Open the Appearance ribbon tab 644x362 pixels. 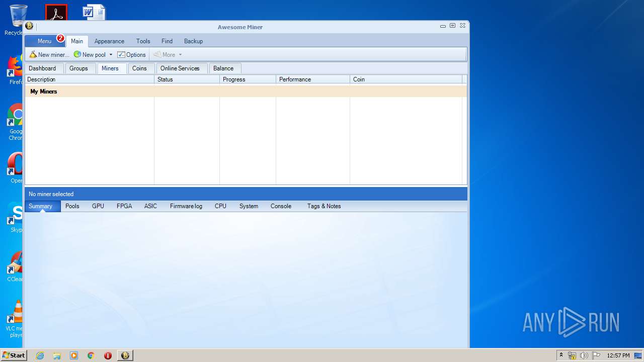point(109,41)
